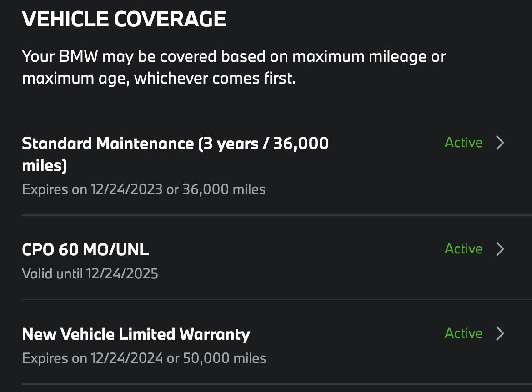Select the VEHICLE COVERAGE heading

tap(124, 19)
